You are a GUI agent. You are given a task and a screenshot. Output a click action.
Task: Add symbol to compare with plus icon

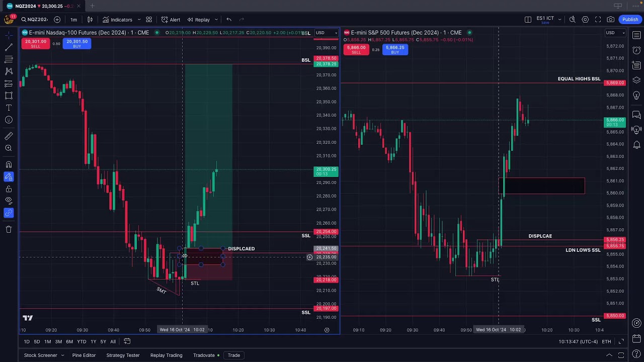[57, 20]
